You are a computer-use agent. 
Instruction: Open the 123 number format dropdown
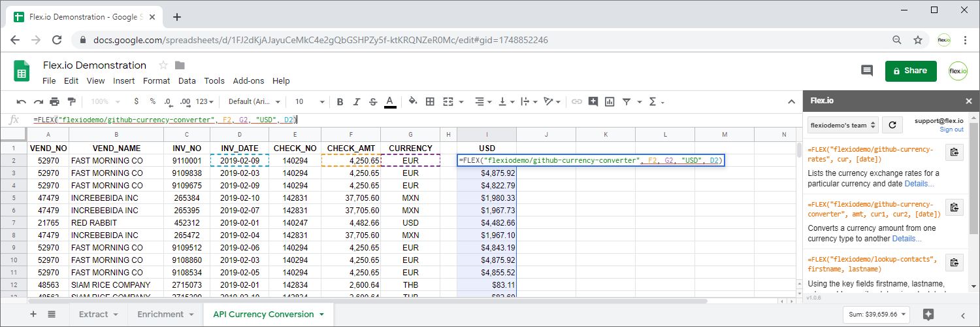tap(205, 101)
